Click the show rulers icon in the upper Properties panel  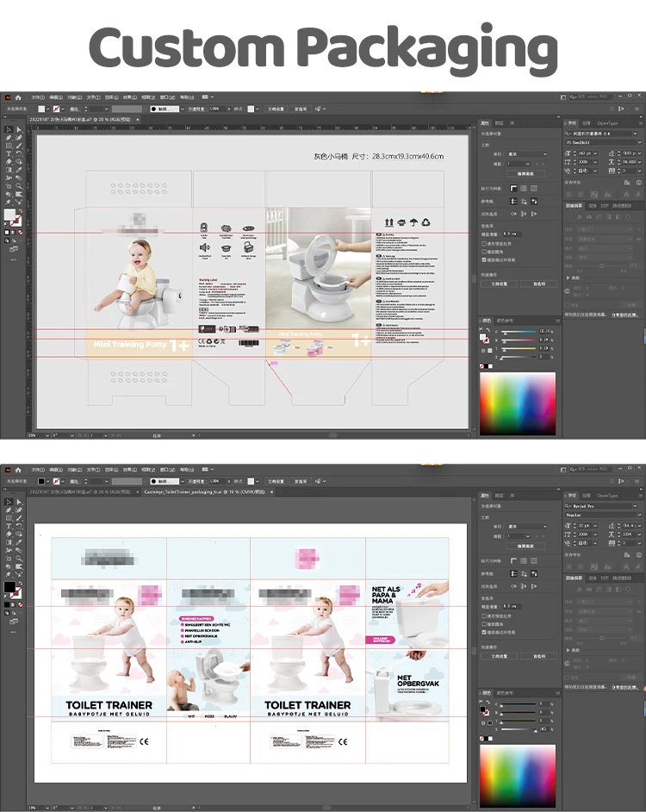(x=514, y=187)
